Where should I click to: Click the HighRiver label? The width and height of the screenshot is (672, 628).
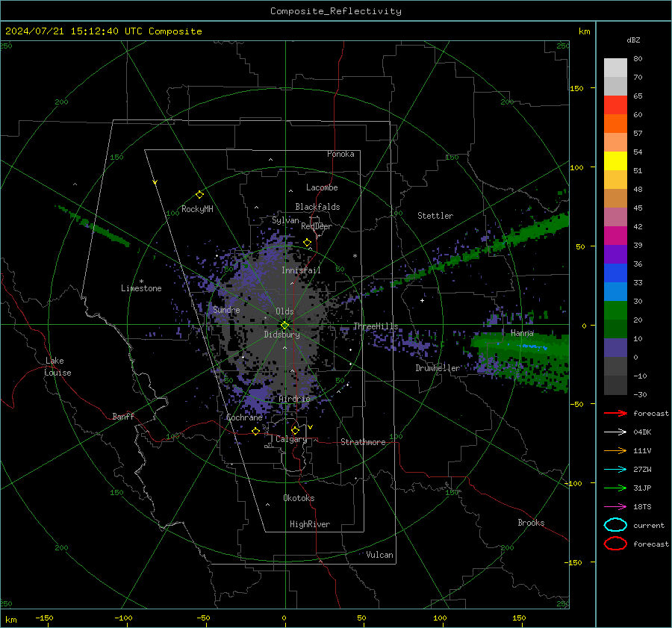[x=310, y=524]
